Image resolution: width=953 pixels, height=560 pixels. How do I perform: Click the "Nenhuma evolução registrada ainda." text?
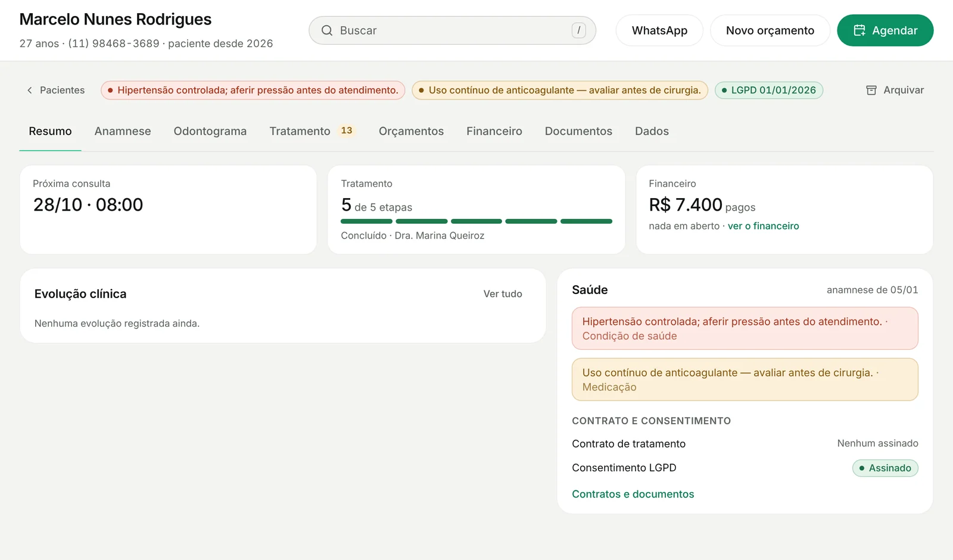pos(117,324)
